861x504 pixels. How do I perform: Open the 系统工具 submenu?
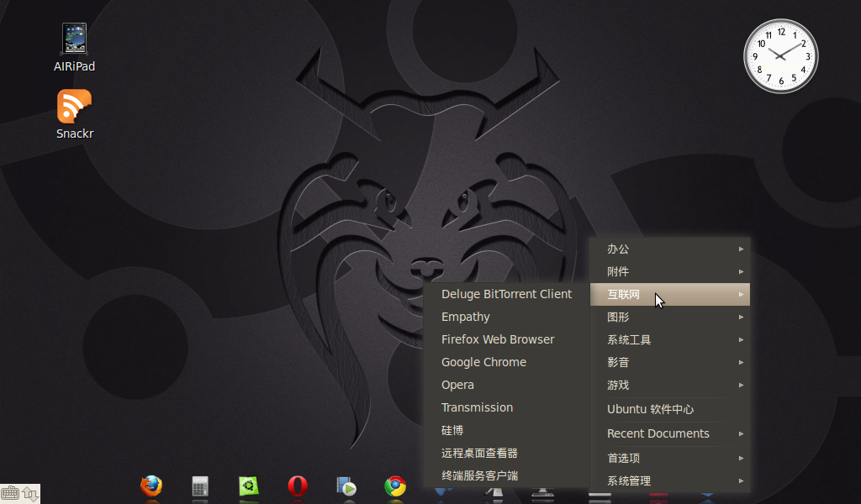pos(670,340)
